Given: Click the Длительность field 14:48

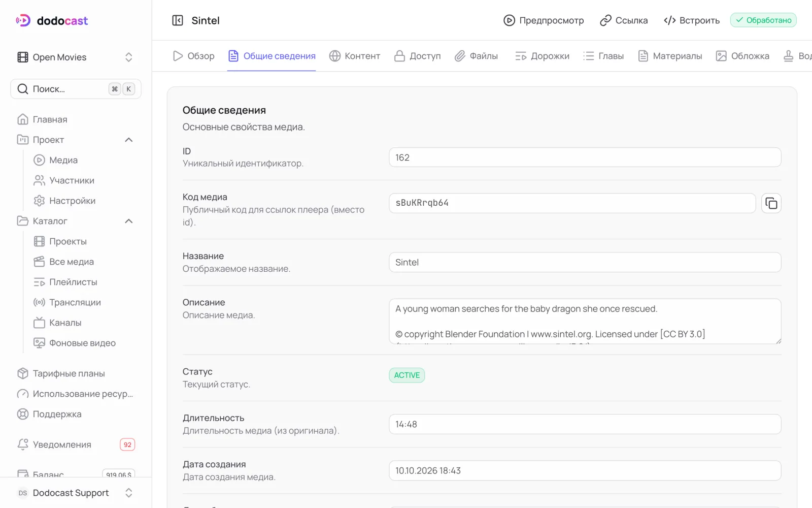Looking at the screenshot, I should click(585, 424).
